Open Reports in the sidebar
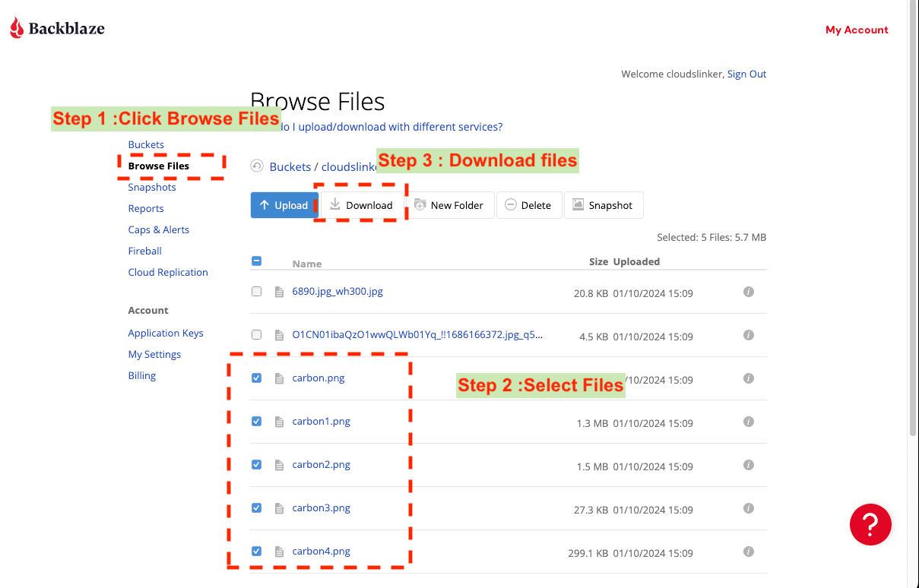 point(146,208)
